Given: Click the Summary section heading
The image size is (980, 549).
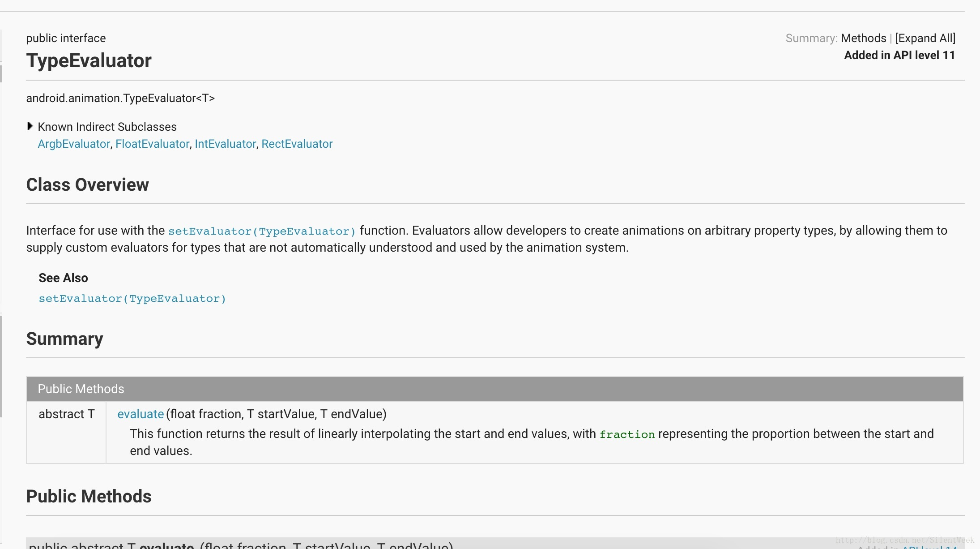Looking at the screenshot, I should pos(64,339).
